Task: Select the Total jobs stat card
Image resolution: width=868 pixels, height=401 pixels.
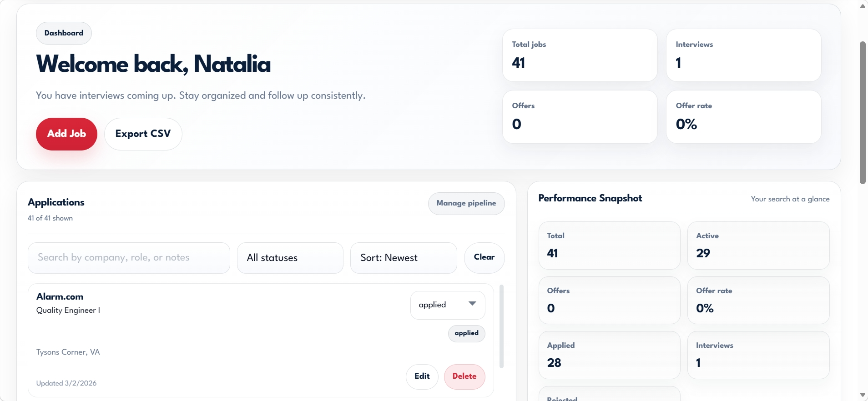Action: tap(580, 55)
